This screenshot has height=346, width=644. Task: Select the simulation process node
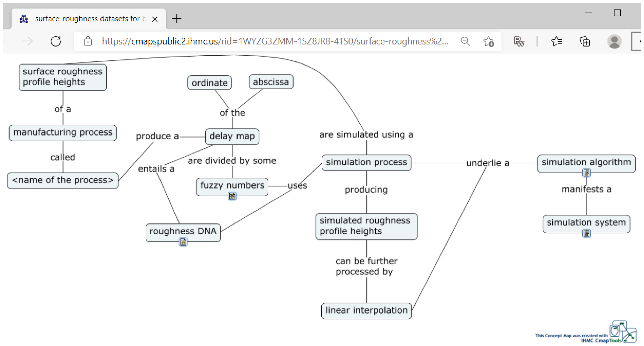[366, 163]
